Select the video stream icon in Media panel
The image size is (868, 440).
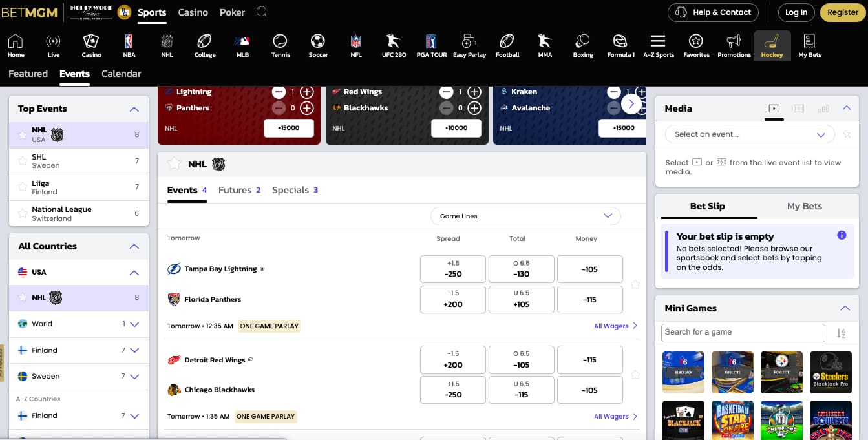774,109
